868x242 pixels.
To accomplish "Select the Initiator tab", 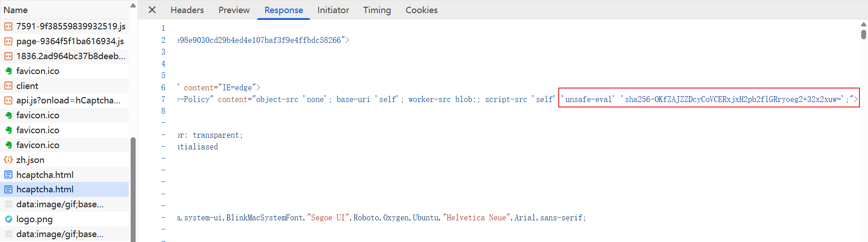I will 333,10.
